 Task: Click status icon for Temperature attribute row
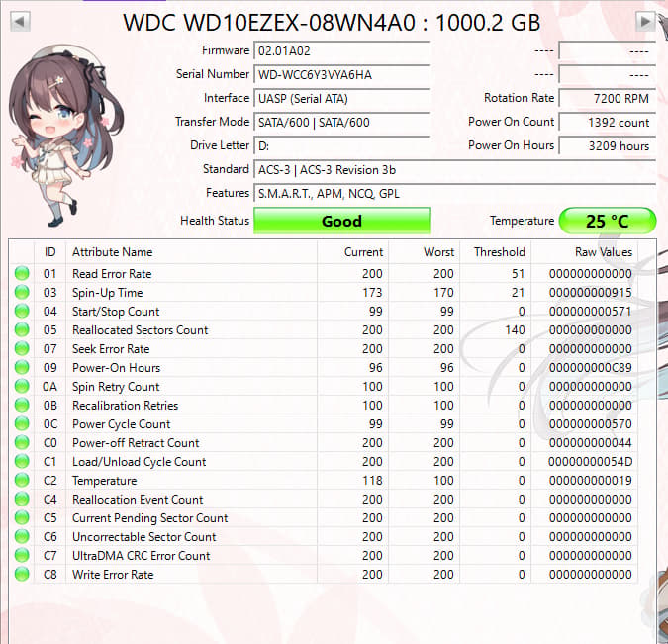point(22,480)
